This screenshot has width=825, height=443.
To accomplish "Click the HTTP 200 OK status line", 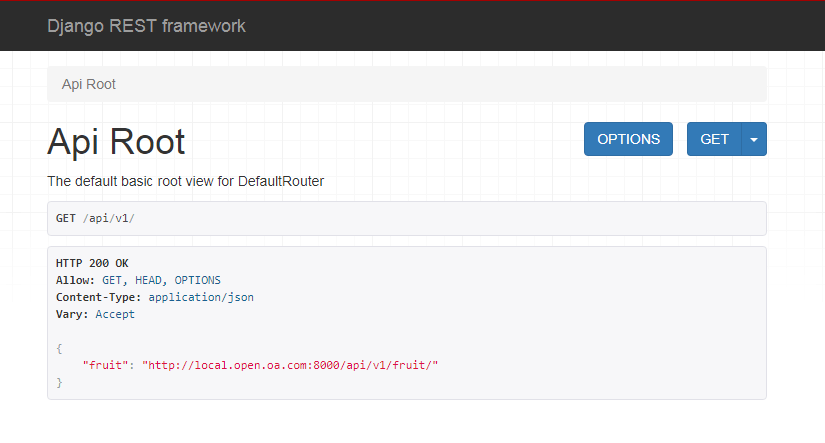I will (x=92, y=263).
